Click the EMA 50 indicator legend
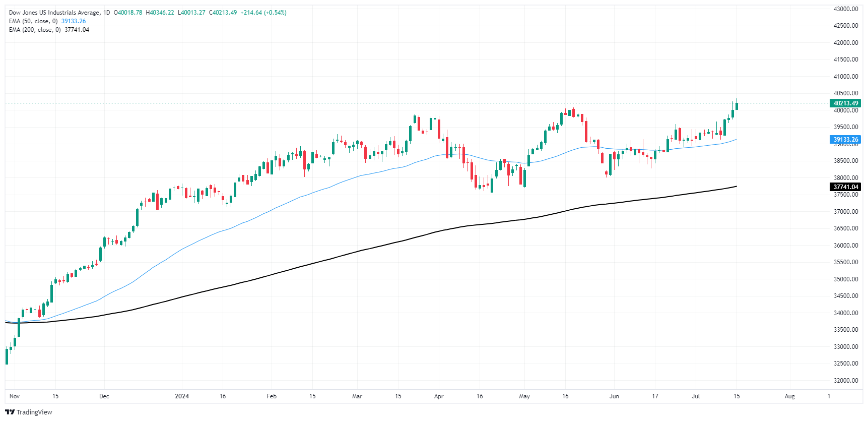This screenshot has width=868, height=421. pos(33,21)
